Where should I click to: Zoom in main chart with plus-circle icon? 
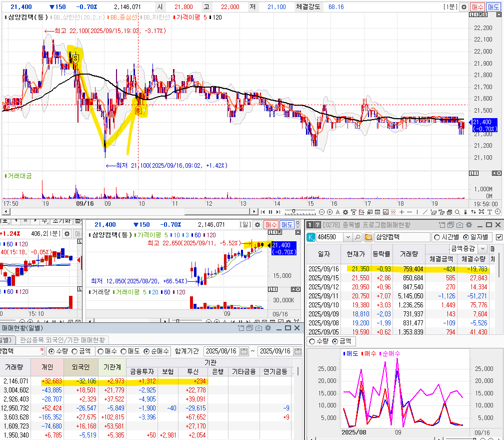[x=330, y=212]
